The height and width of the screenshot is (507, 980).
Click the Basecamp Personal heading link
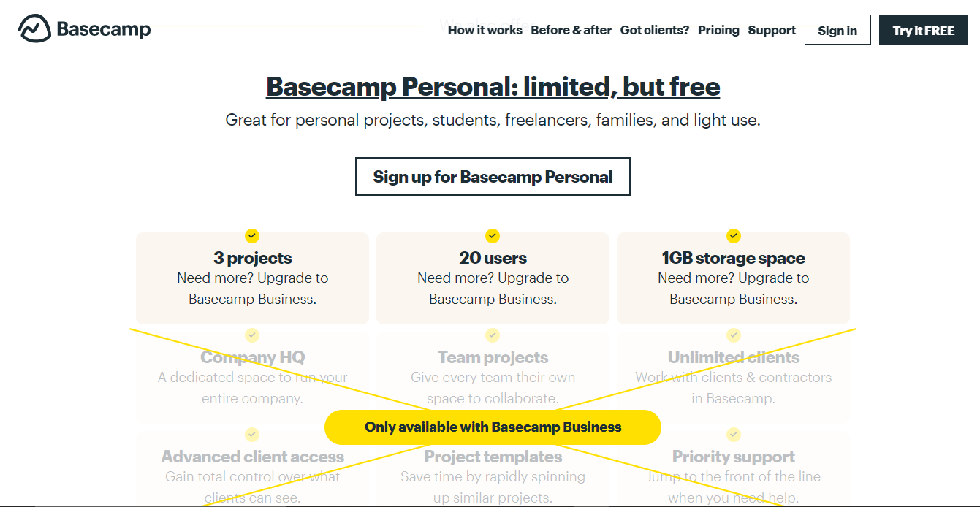click(x=493, y=87)
